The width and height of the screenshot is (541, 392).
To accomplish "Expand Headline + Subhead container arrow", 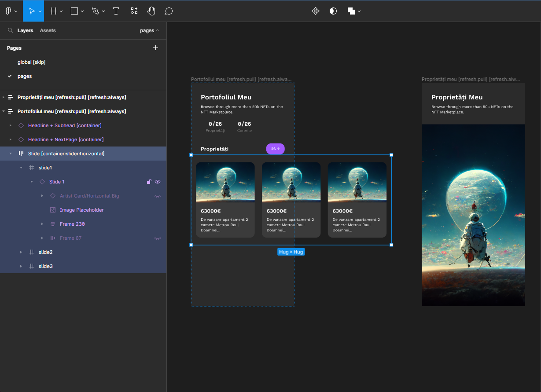I will point(10,125).
